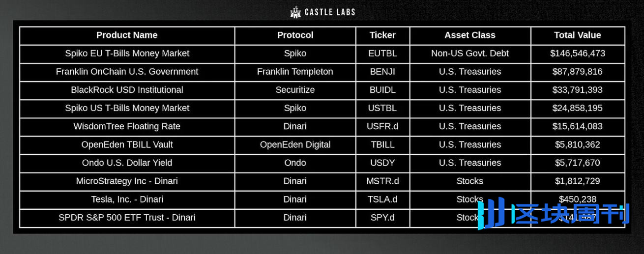Click the OpenEden TBILL Vault product cell
This screenshot has width=644, height=254.
click(x=127, y=145)
